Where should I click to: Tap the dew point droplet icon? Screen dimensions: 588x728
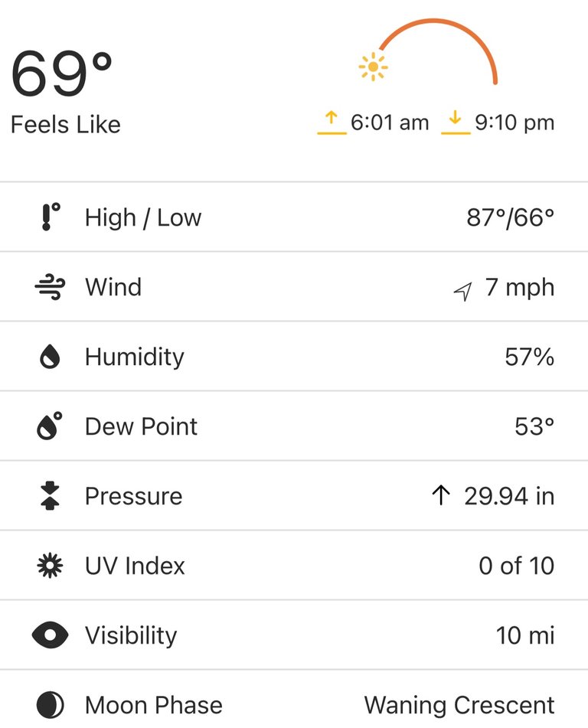point(50,426)
